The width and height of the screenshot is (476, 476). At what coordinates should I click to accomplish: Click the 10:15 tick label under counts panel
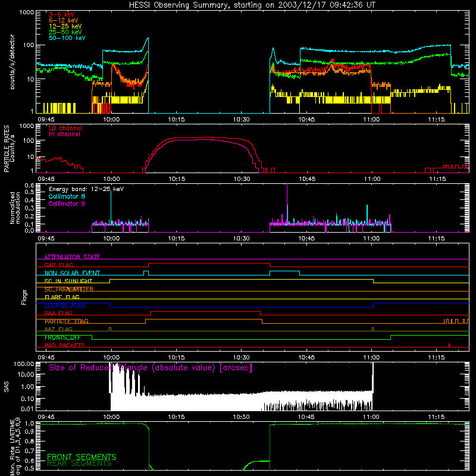176,120
